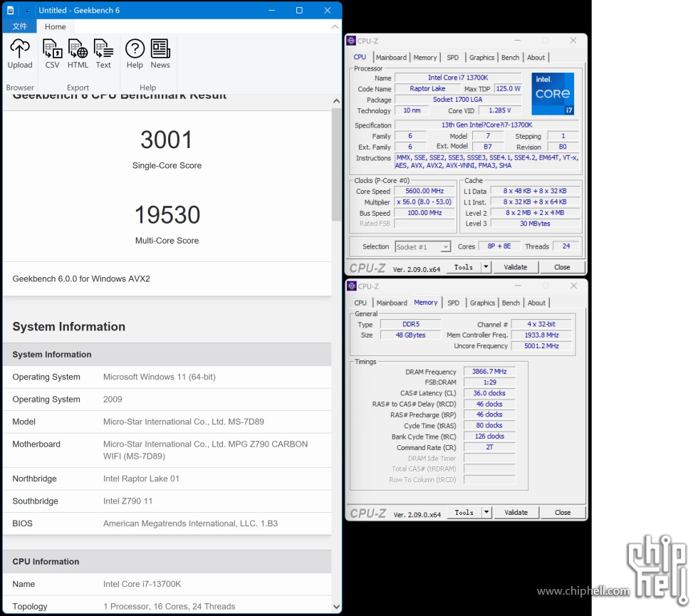Close the lower CPU-Z window with X
The width and height of the screenshot is (698, 616).
click(x=574, y=286)
